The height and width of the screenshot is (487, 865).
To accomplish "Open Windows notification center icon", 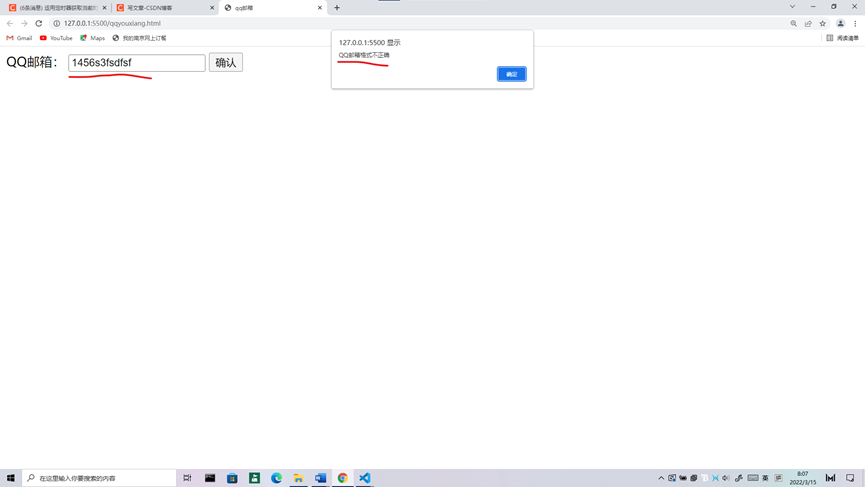I will coord(850,478).
